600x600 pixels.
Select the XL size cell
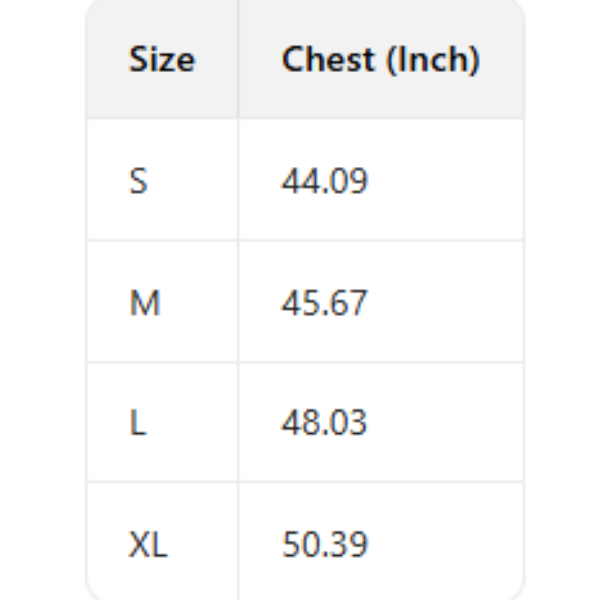(x=148, y=545)
